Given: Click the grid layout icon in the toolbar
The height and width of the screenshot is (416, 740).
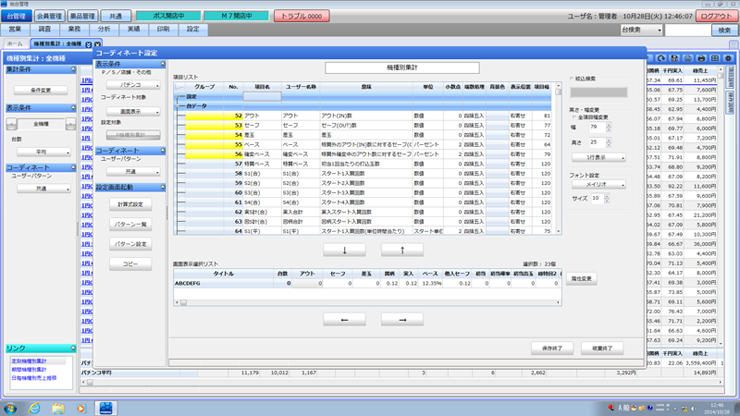Looking at the screenshot, I should pos(715,58).
